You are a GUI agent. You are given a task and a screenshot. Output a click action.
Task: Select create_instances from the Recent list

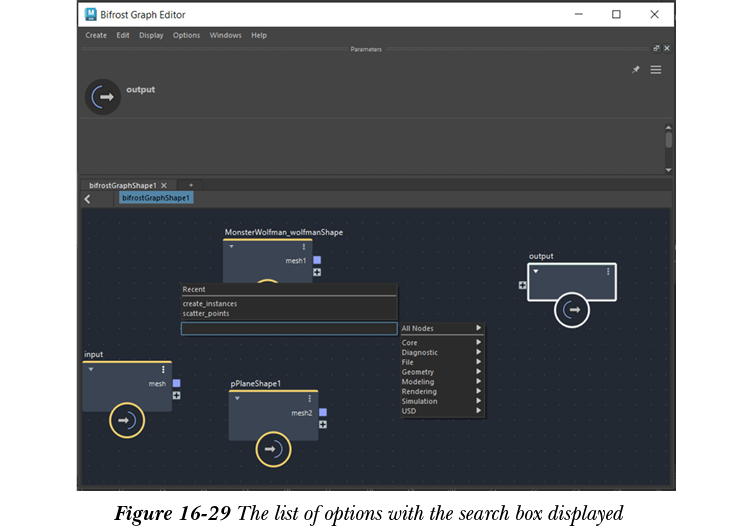pyautogui.click(x=210, y=303)
